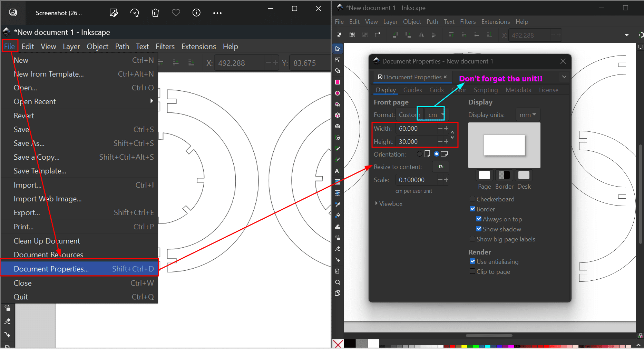Switch to the Grids tab
Viewport: 644px width, 349px height.
[437, 90]
